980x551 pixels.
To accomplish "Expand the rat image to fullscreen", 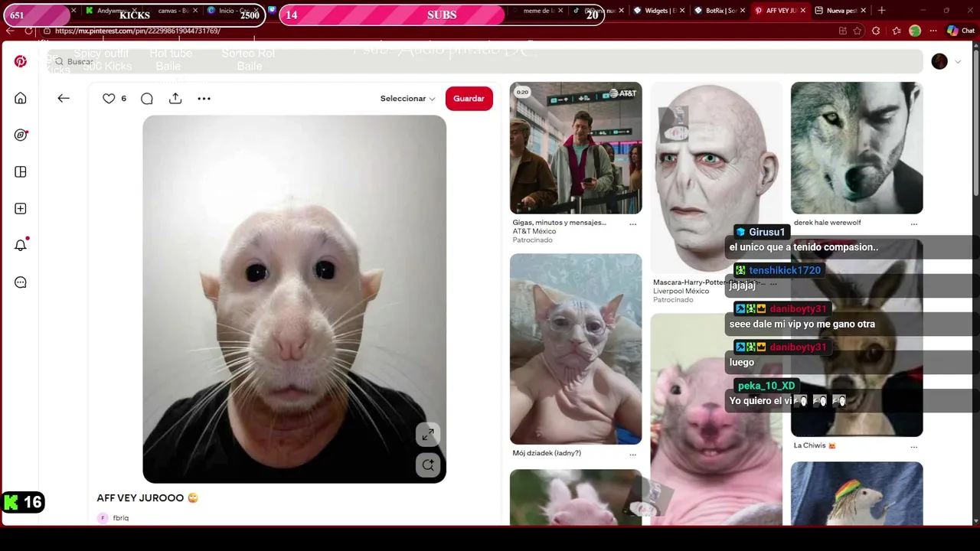I will [428, 435].
